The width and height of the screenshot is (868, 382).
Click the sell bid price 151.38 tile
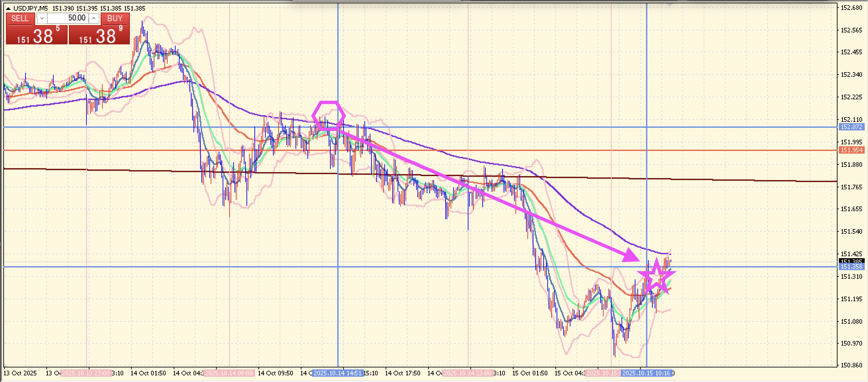pyautogui.click(x=37, y=36)
